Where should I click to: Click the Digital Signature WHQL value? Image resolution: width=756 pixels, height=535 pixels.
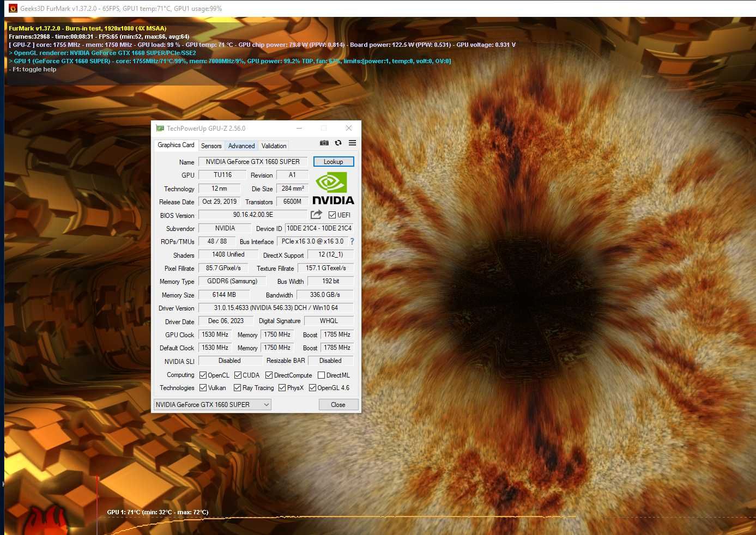tap(329, 321)
